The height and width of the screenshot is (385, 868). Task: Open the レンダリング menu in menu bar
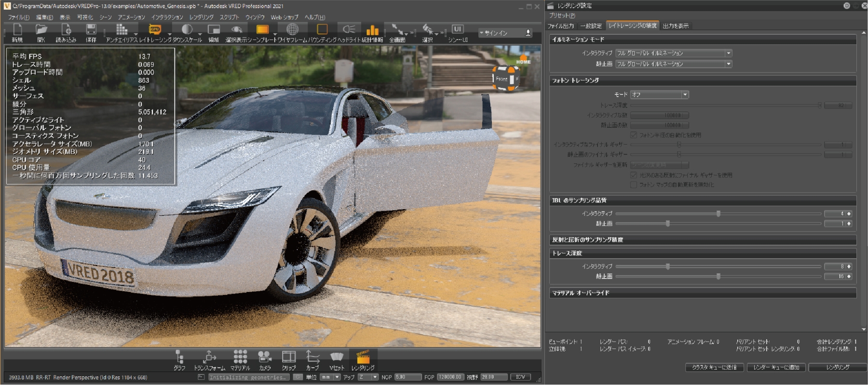[x=201, y=17]
